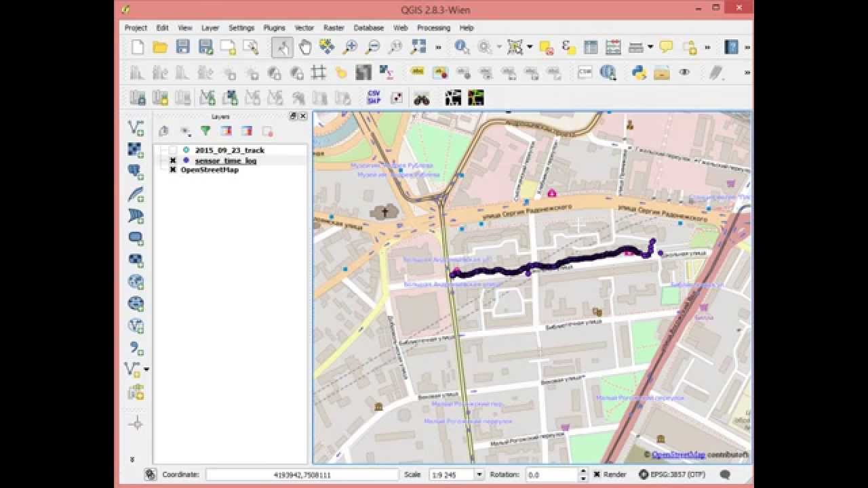Open the Settings menu
The width and height of the screenshot is (868, 488).
click(x=241, y=28)
